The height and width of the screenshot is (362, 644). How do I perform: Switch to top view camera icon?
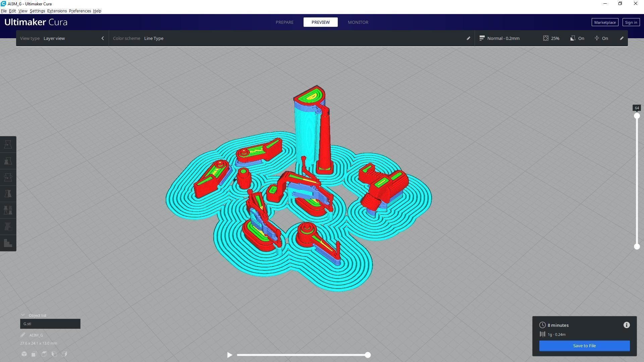point(44,354)
